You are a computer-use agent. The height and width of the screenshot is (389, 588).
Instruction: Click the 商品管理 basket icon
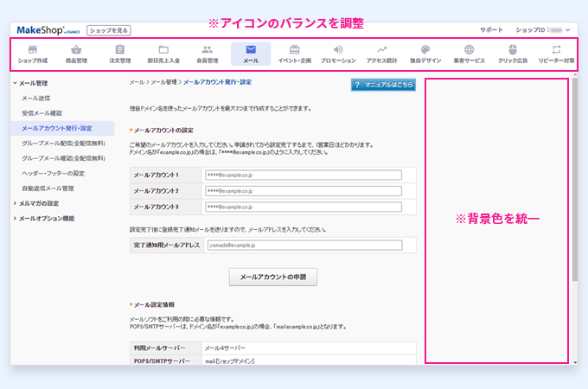pyautogui.click(x=77, y=50)
